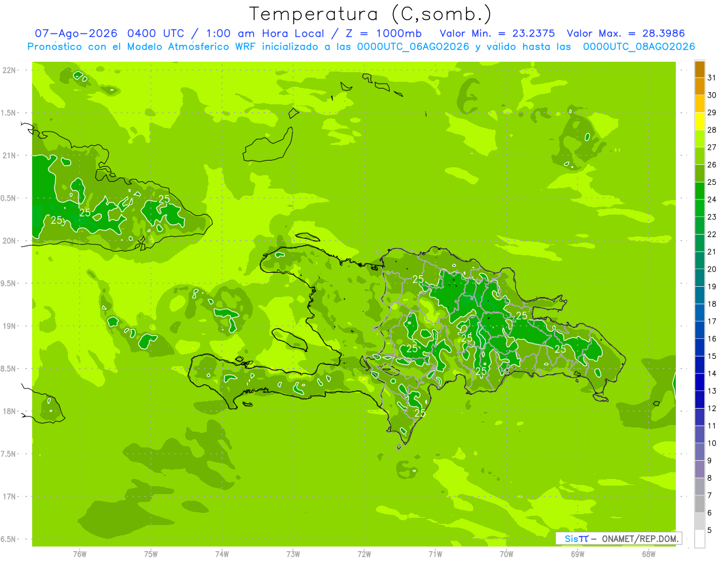Viewport: 728px width, 562px height.
Task: Click the "17N" latitude label
Action: click(x=10, y=497)
